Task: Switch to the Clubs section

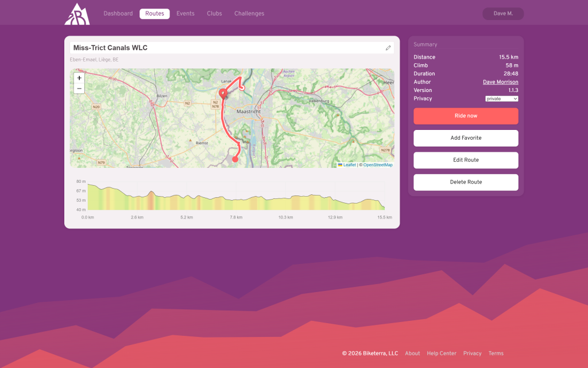Action: pyautogui.click(x=214, y=14)
